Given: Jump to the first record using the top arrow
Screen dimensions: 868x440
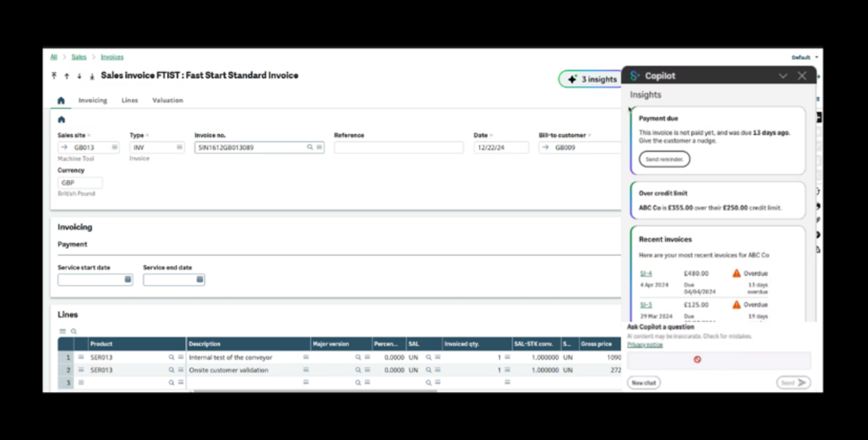Looking at the screenshot, I should (x=54, y=75).
